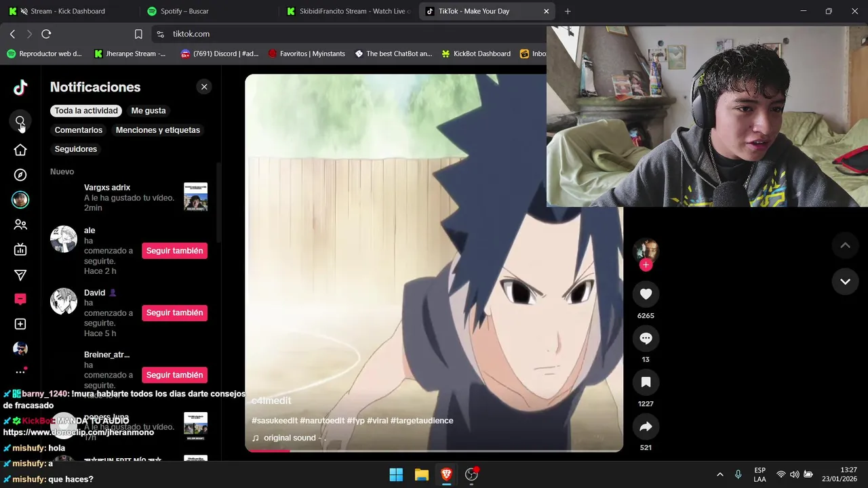Screen dimensions: 868x488
Task: Open KickBot Dashboard bookmark
Action: click(476, 54)
